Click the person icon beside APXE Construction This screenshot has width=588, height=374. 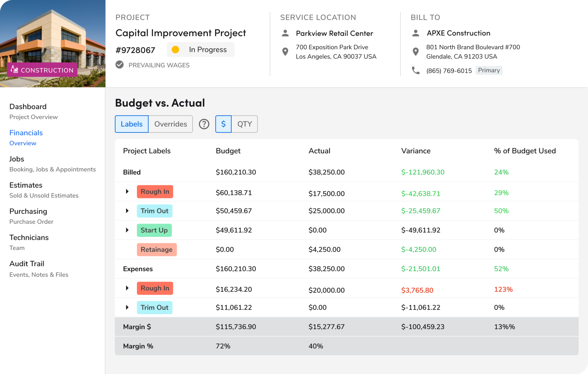[416, 33]
